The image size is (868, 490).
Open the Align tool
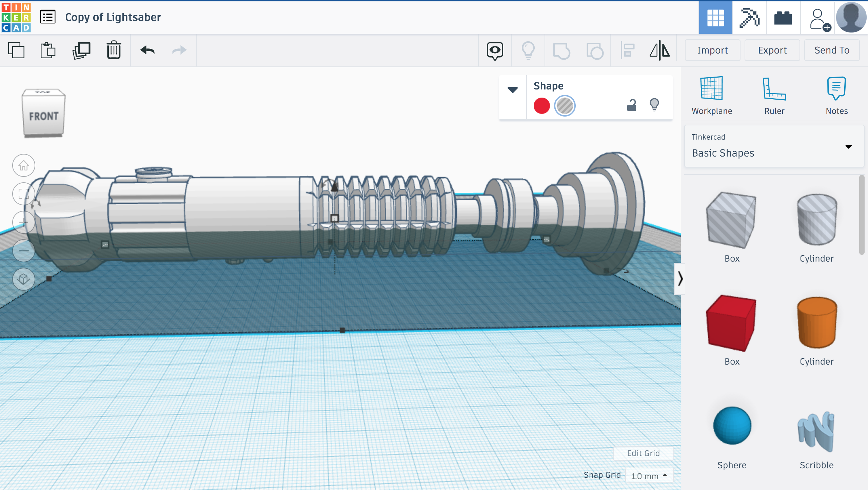pyautogui.click(x=627, y=50)
